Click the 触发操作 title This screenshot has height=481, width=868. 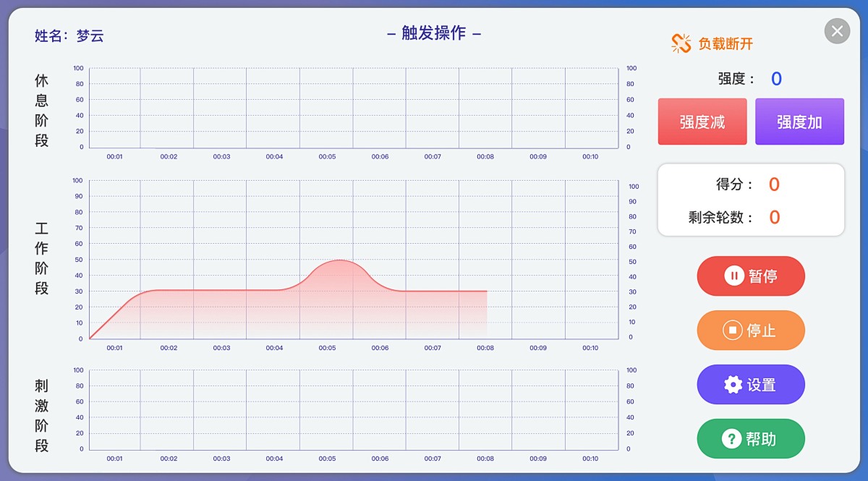pyautogui.click(x=434, y=33)
